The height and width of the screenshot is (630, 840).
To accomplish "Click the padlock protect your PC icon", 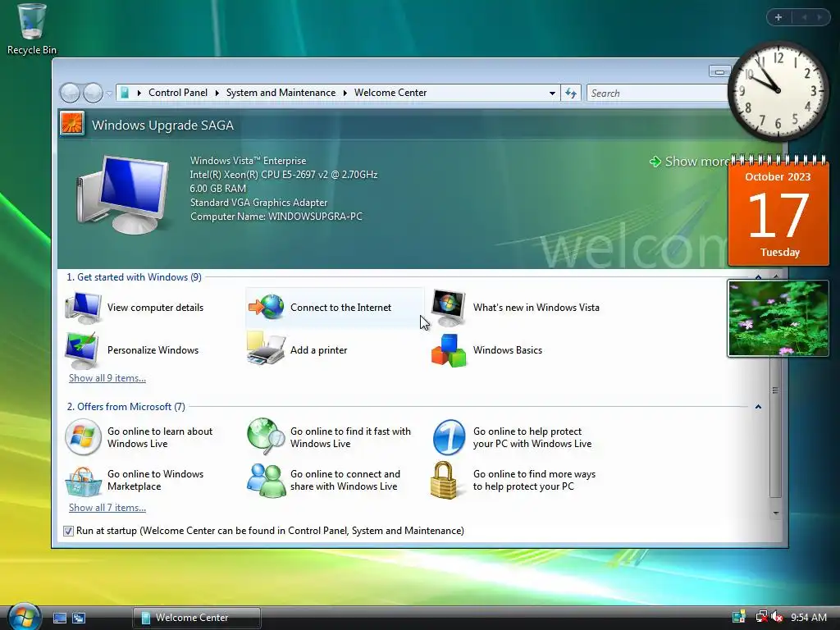I will [x=444, y=481].
